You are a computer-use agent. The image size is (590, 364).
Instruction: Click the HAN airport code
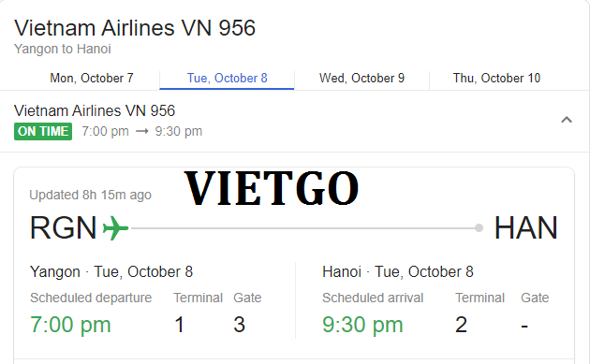click(525, 228)
